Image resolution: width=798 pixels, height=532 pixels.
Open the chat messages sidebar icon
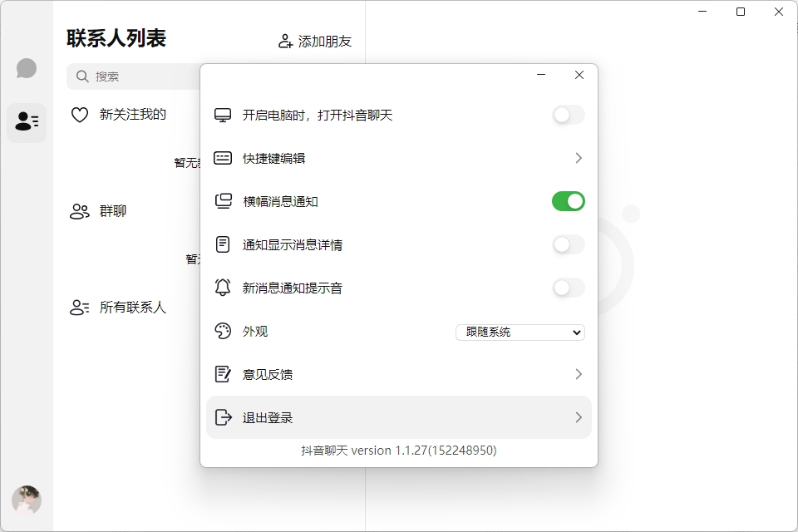[x=27, y=68]
